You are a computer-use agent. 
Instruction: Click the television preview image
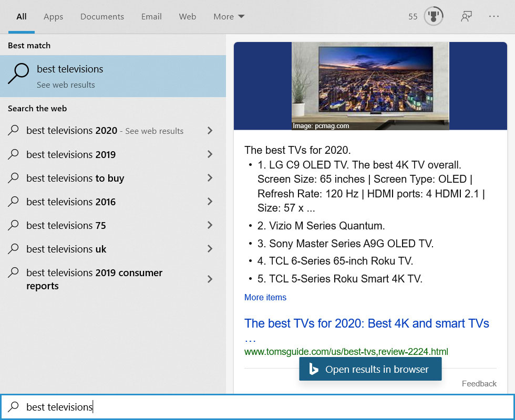coord(370,86)
